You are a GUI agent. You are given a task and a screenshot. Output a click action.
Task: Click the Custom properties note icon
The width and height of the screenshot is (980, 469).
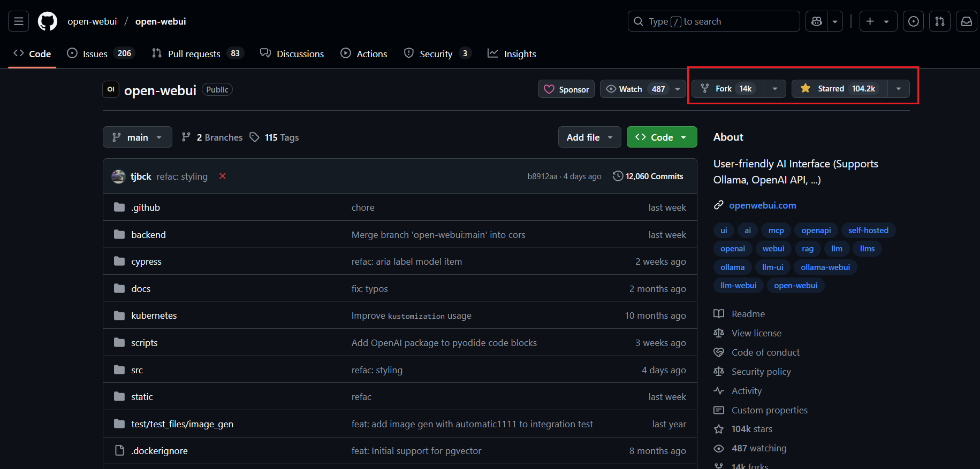pos(719,410)
